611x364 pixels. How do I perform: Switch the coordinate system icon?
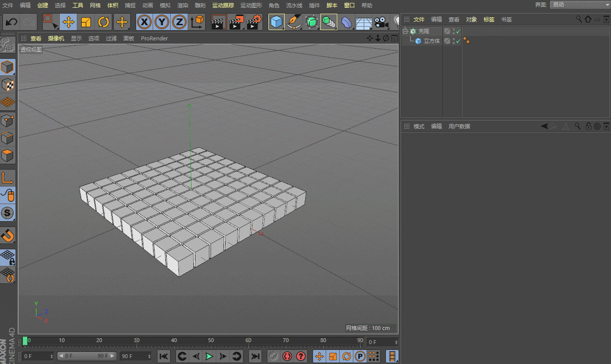point(197,22)
